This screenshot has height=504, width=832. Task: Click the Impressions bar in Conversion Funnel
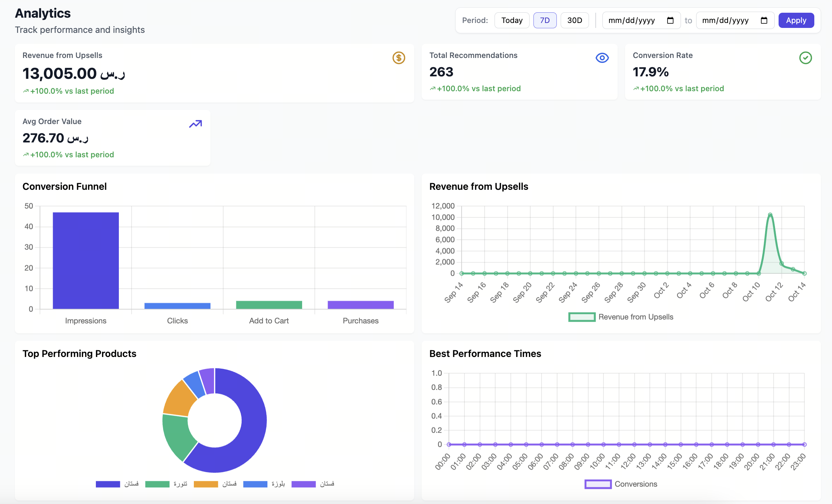86,260
